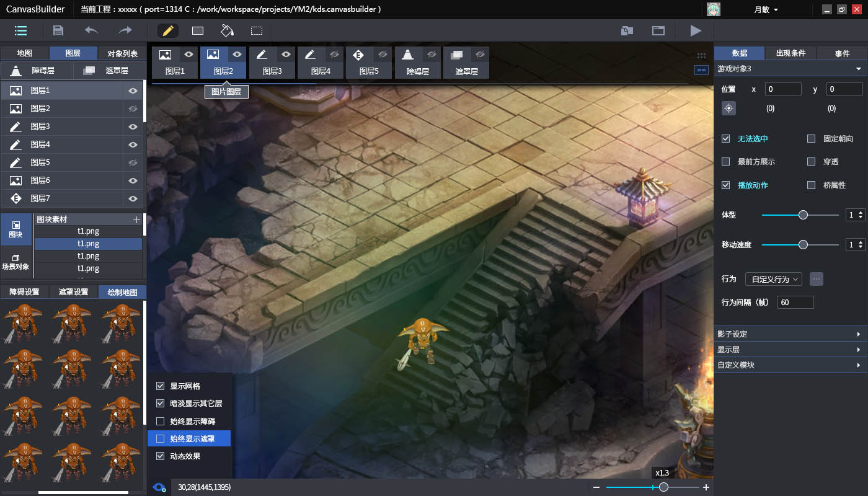
Task: Click the save disk icon
Action: coord(58,30)
